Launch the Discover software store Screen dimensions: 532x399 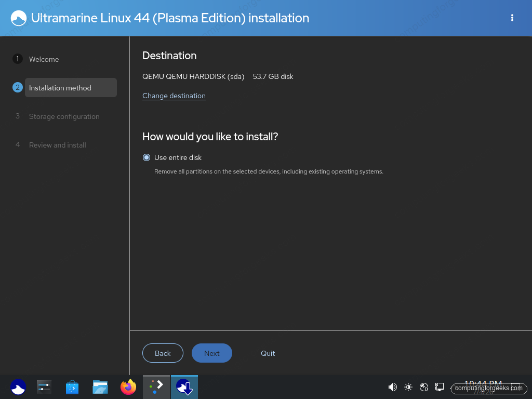click(x=72, y=387)
